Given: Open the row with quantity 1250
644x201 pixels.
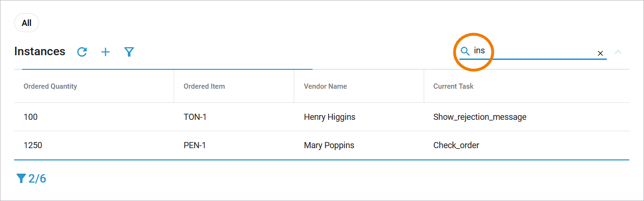Looking at the screenshot, I should coord(33,145).
